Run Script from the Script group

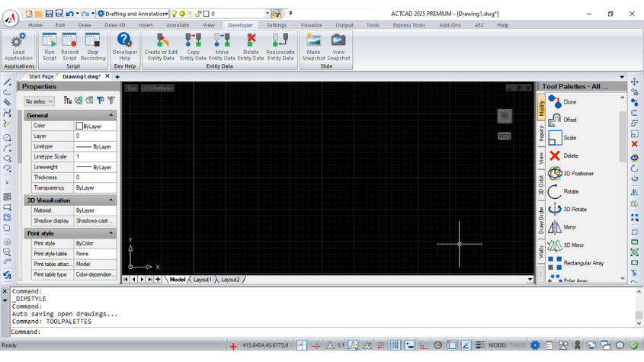click(50, 46)
